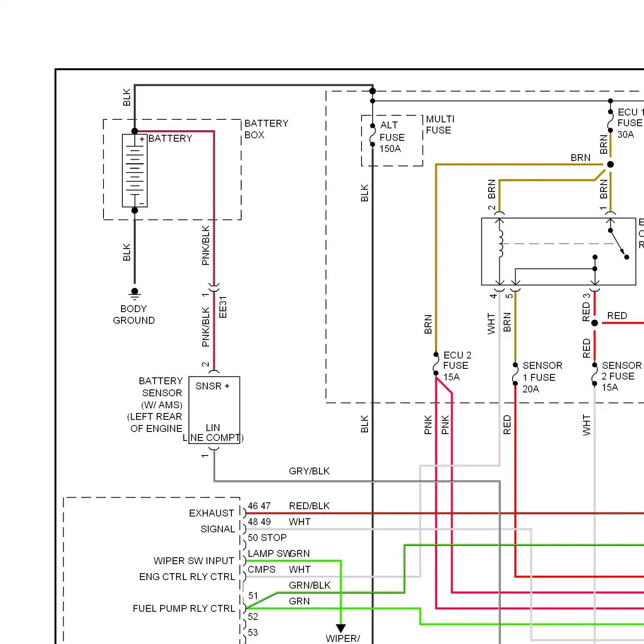Screen dimensions: 644x644
Task: Click relay pin number "5"
Action: coord(509,296)
